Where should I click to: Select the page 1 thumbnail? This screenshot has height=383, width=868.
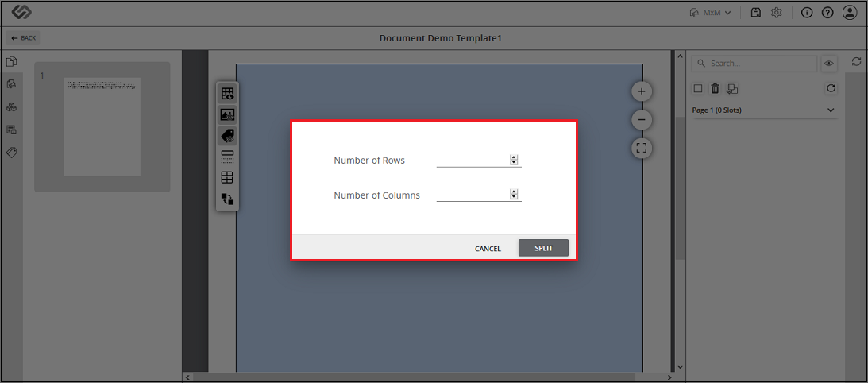point(102,127)
